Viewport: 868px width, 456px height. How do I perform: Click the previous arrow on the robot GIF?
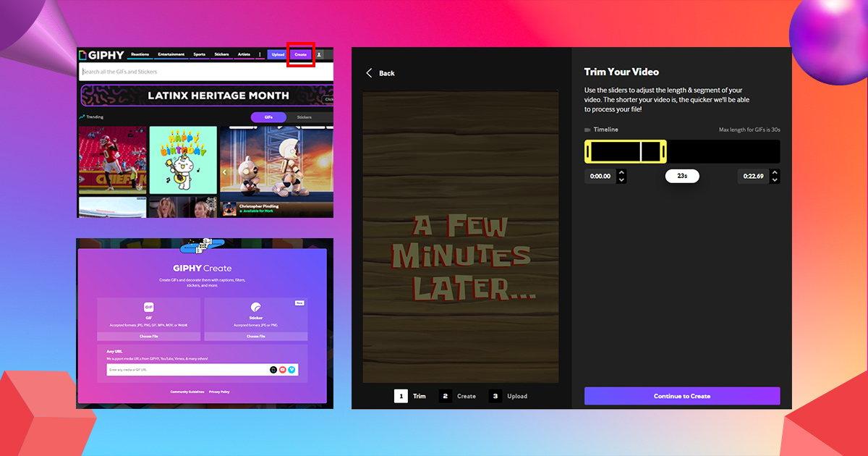click(225, 172)
